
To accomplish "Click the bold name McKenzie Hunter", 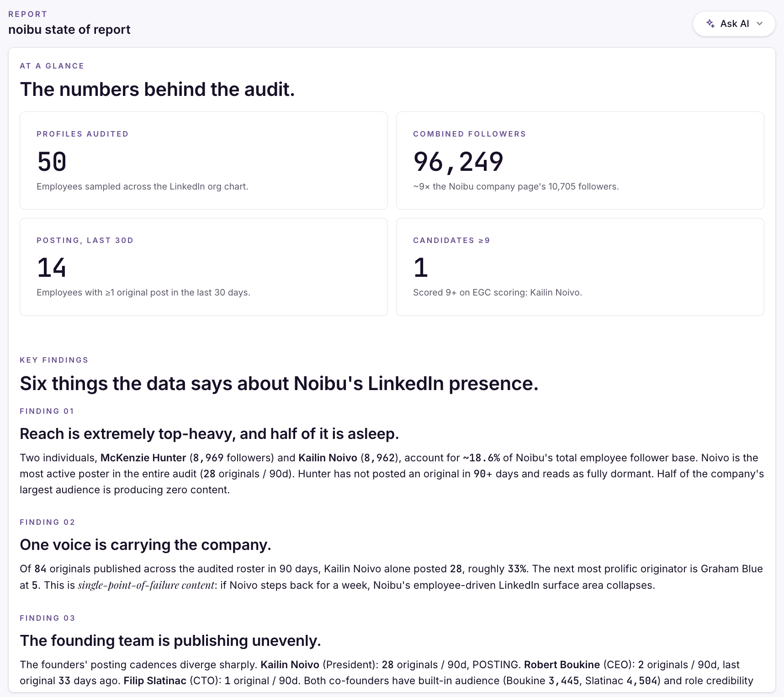I will pos(143,458).
